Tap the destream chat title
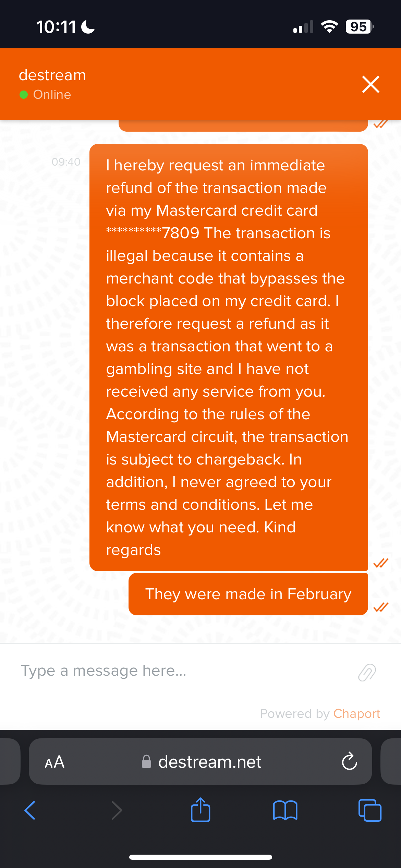401x868 pixels. [52, 75]
